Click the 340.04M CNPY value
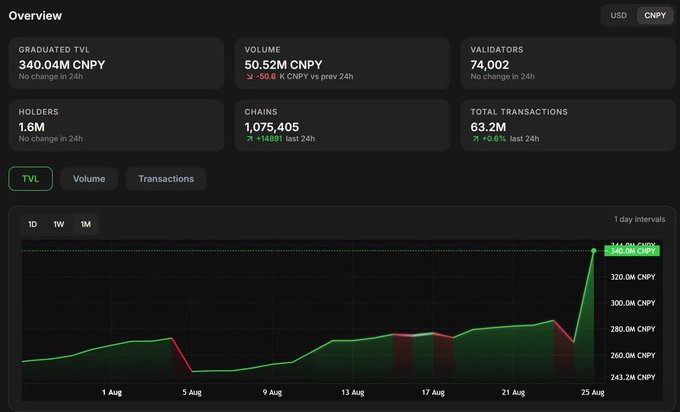Image resolution: width=680 pixels, height=412 pixels. pyautogui.click(x=62, y=65)
